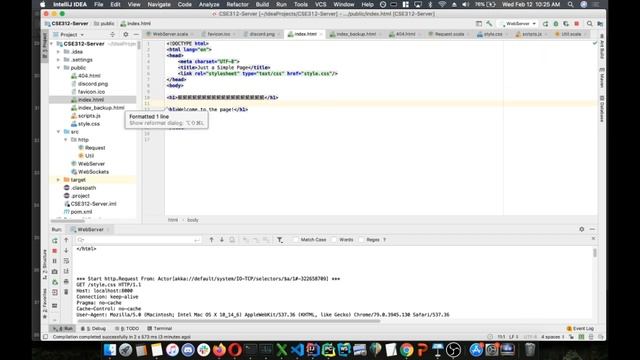
Task: Click the body breadcrumb below editor
Action: pyautogui.click(x=193, y=220)
